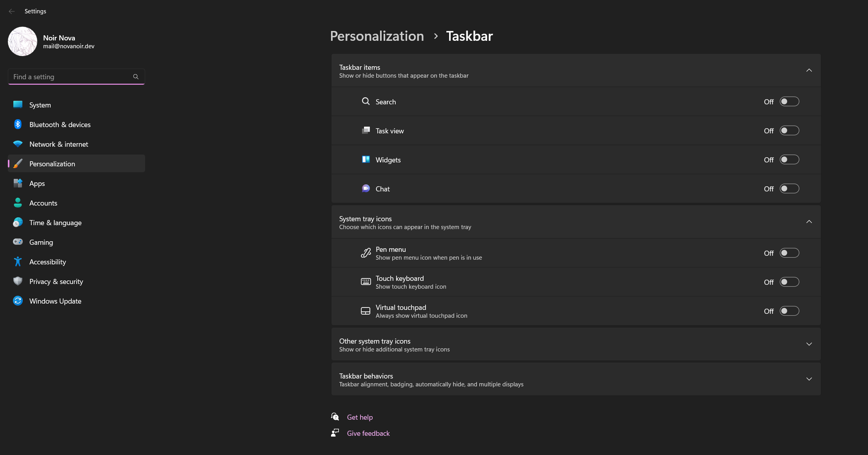
Task: Collapse the Taskbar items section
Action: [x=809, y=71]
